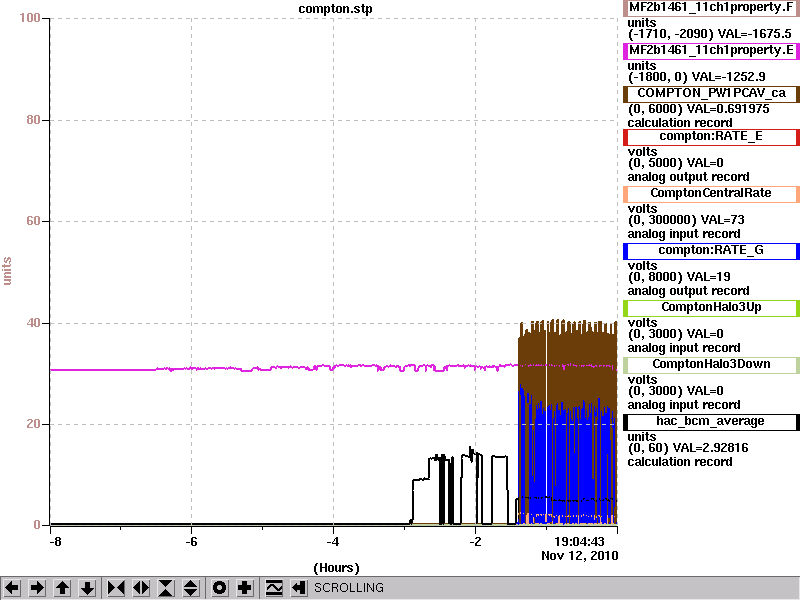Screen dimensions: 800x600
Task: Zoom out the time axis with the outward triangles icon
Action: coord(141,588)
